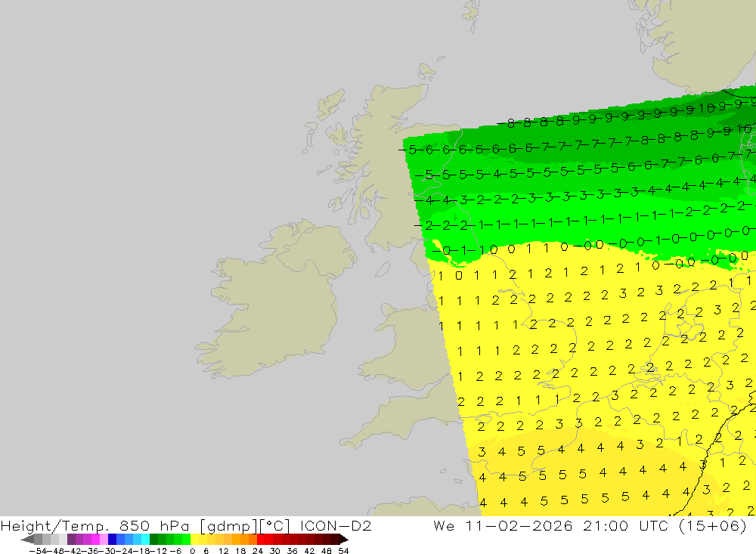
Task: Select the bright red legend swatch
Action: [x=261, y=539]
